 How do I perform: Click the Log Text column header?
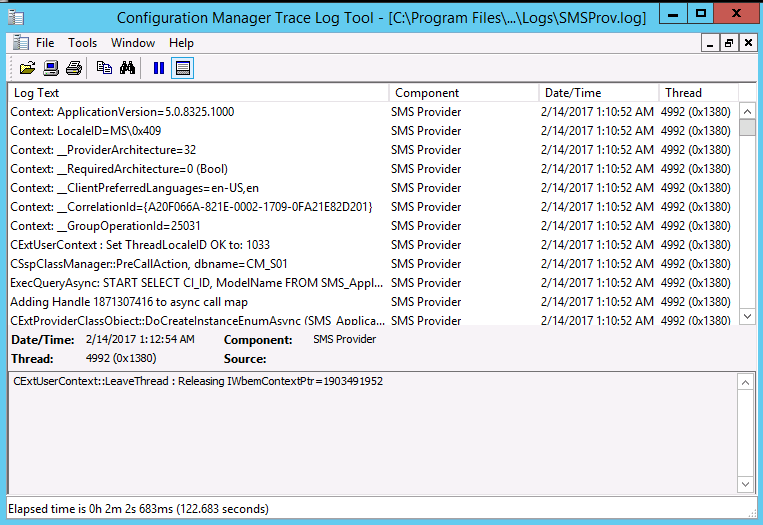198,93
